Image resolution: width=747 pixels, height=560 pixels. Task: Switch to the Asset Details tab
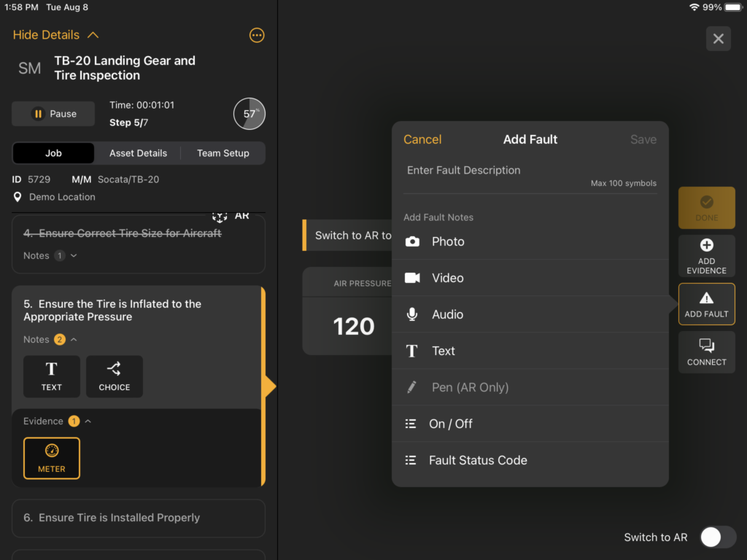(x=138, y=153)
